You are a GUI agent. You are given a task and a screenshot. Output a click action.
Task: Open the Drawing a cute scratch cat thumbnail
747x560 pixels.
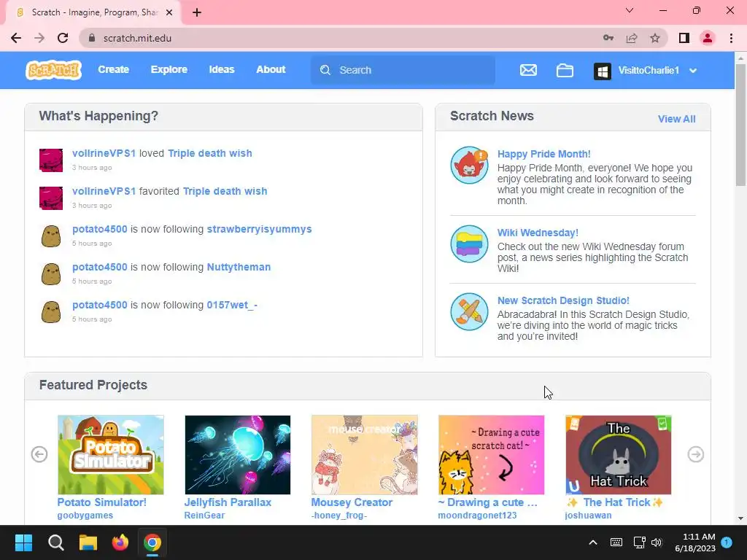click(491, 455)
